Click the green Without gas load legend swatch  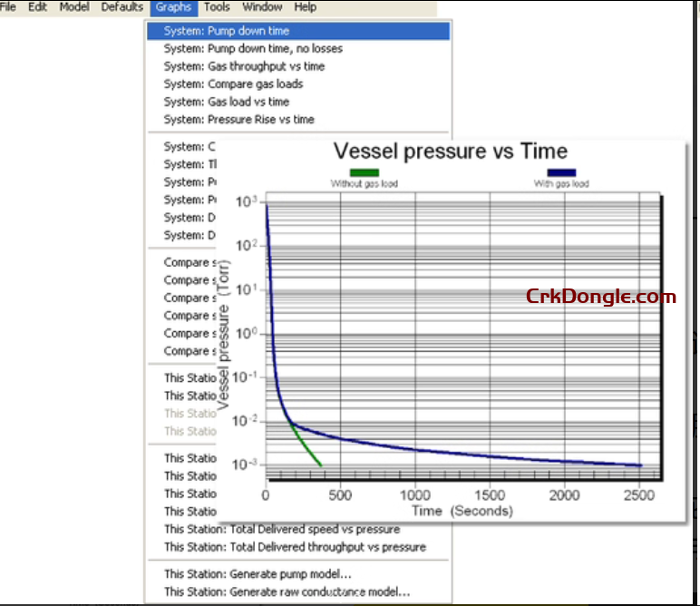tap(364, 172)
